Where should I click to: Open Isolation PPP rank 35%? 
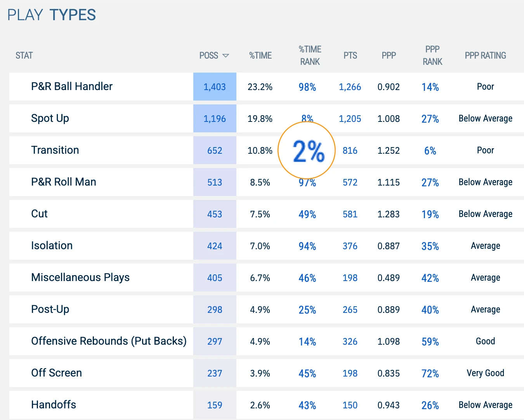430,246
